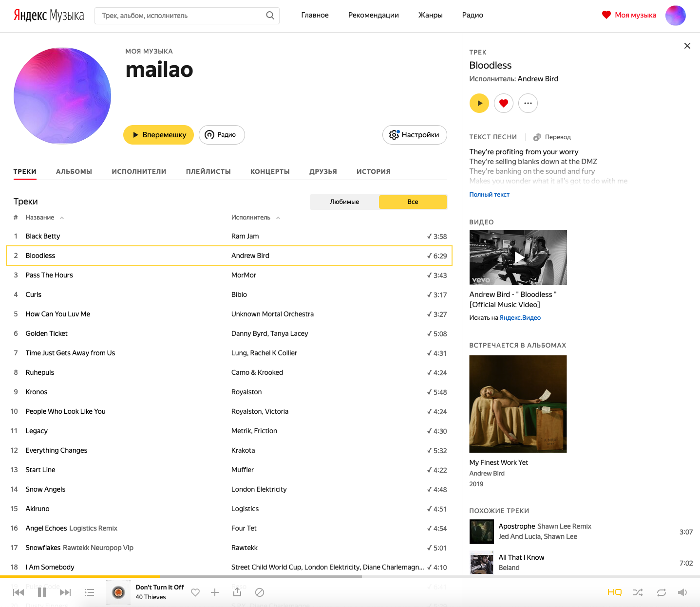The width and height of the screenshot is (700, 607).
Task: Sort tracks by Название column
Action: (40, 218)
